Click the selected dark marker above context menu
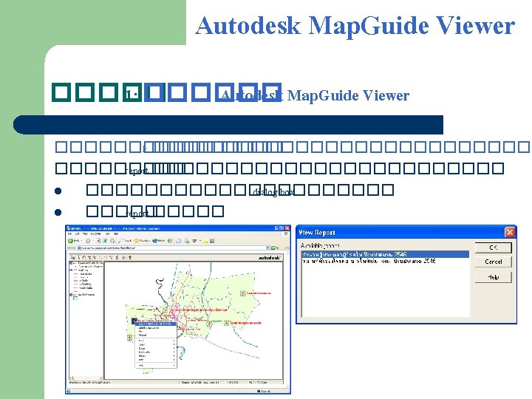532x399 pixels. (134, 320)
